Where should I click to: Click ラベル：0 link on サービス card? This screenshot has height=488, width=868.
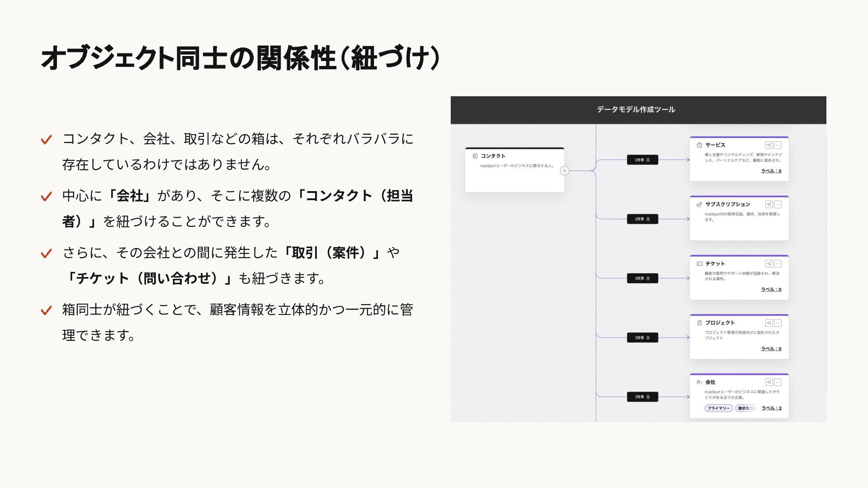[771, 171]
